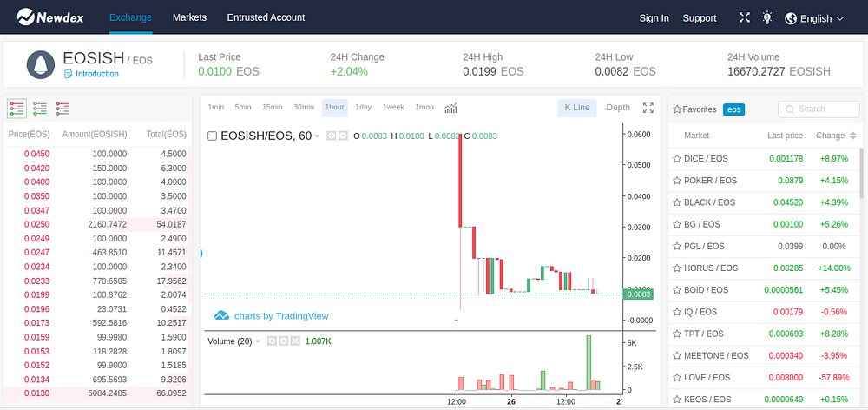Viewport: 868px width, 410px height.
Task: Select the 5min chart interval
Action: [x=244, y=107]
